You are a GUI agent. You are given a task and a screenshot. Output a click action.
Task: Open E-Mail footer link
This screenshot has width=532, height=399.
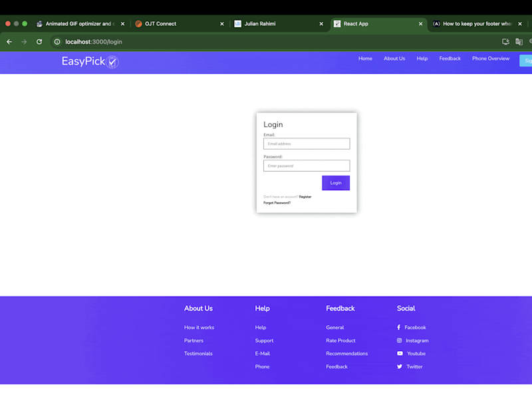point(263,354)
